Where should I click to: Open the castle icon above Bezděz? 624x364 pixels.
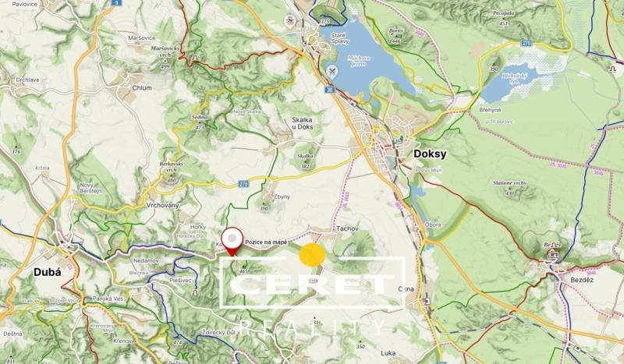pyautogui.click(x=552, y=253)
